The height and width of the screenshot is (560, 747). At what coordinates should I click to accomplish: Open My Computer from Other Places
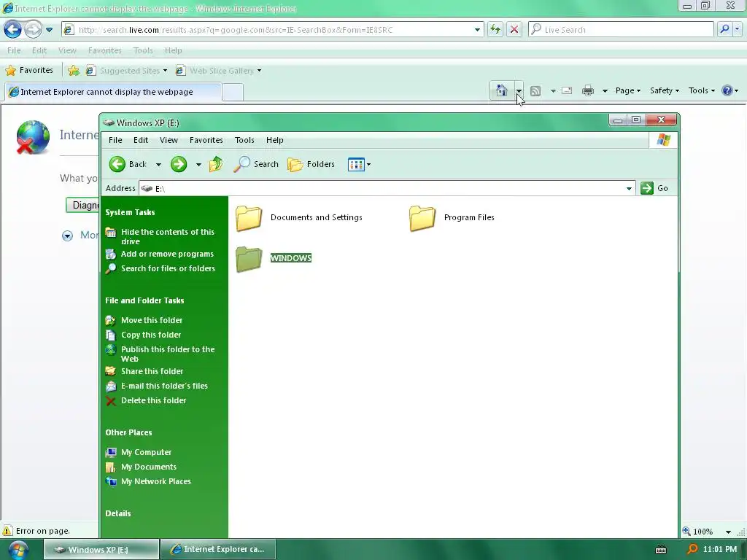(138, 452)
